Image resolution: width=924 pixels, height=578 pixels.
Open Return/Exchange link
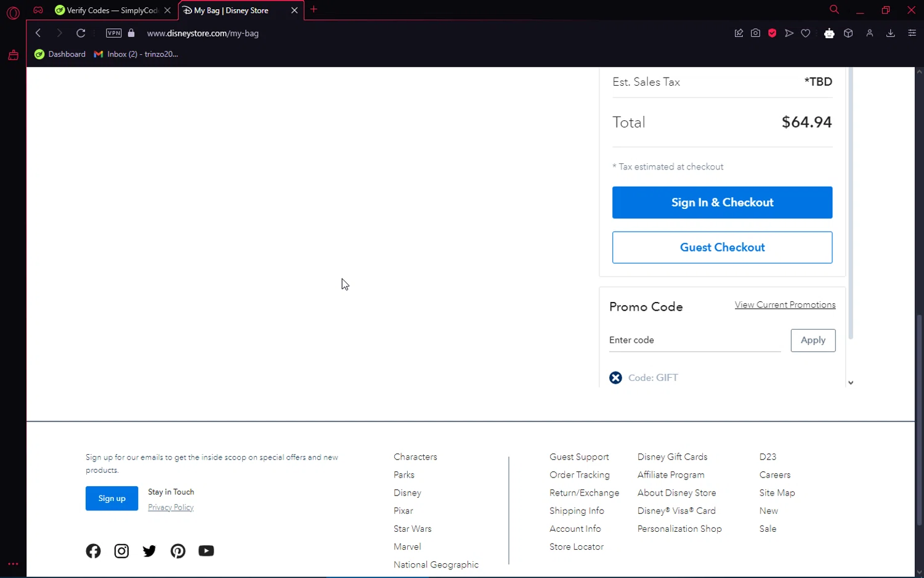point(585,493)
